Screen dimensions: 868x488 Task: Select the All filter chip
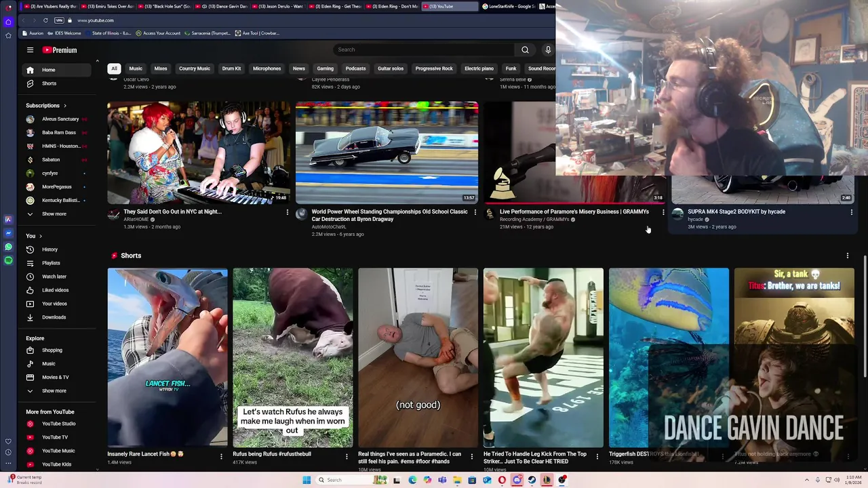pyautogui.click(x=114, y=68)
